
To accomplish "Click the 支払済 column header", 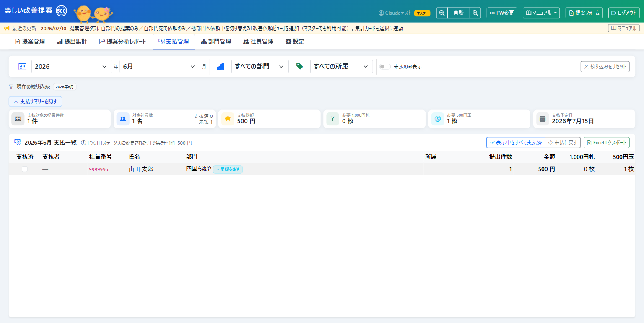I will point(25,157).
